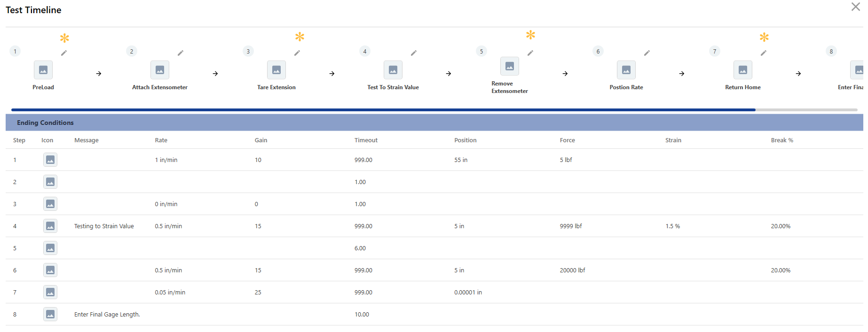The width and height of the screenshot is (868, 332).
Task: Click the Force column header
Action: [x=568, y=140]
